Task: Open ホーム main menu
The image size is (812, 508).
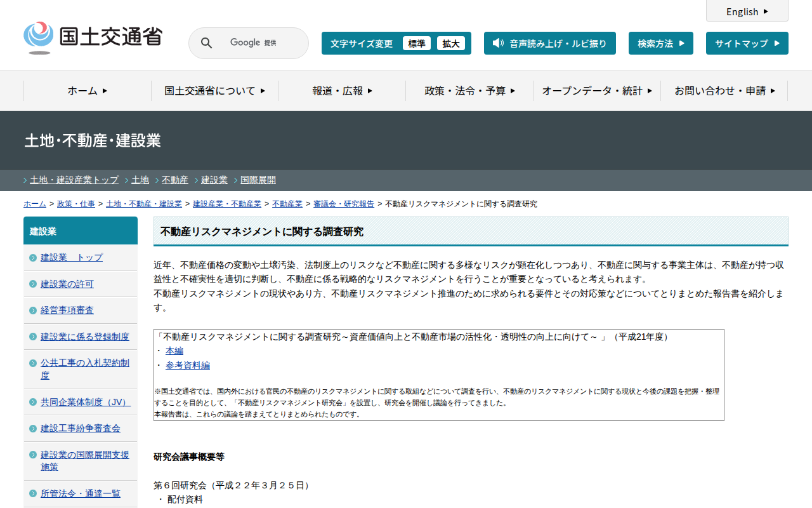Action: click(88, 91)
